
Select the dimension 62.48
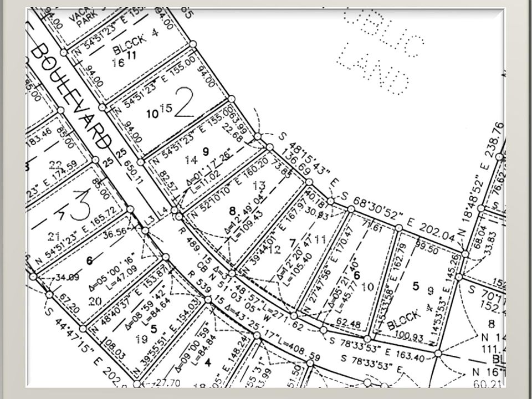click(x=349, y=323)
